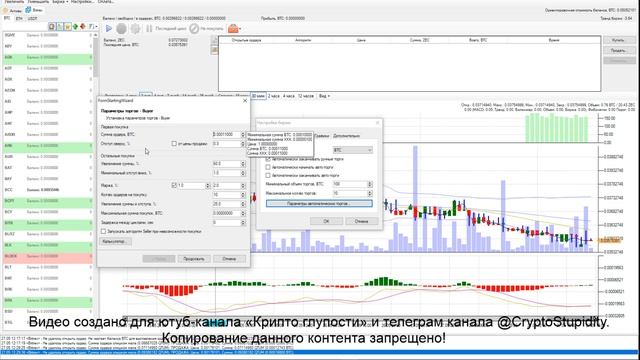Click the Купить button
Viewport: 640px width, 360px height.
point(619,40)
